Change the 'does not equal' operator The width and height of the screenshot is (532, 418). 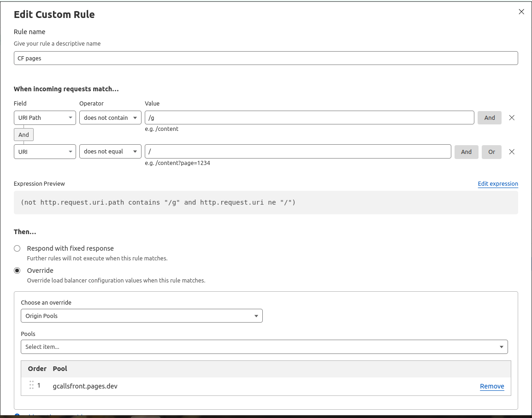[110, 152]
